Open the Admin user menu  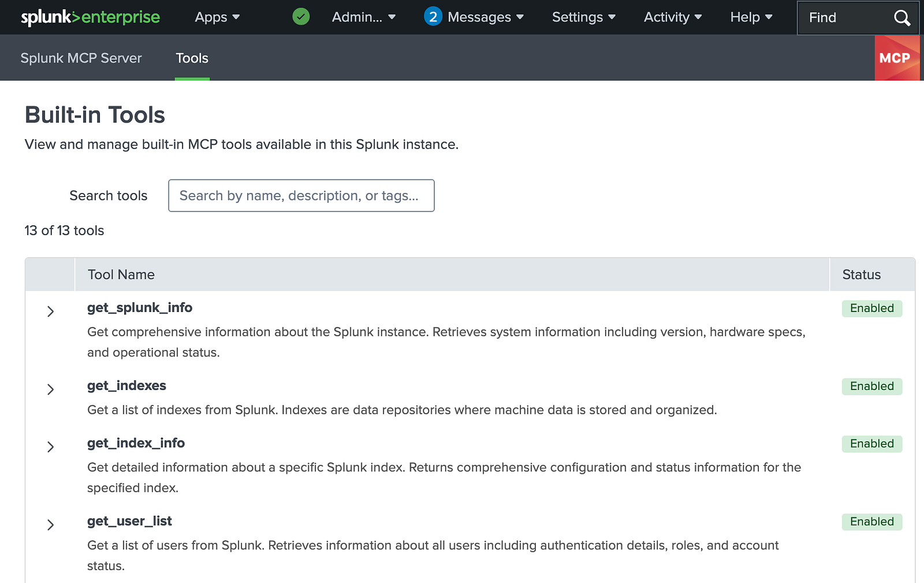(363, 17)
